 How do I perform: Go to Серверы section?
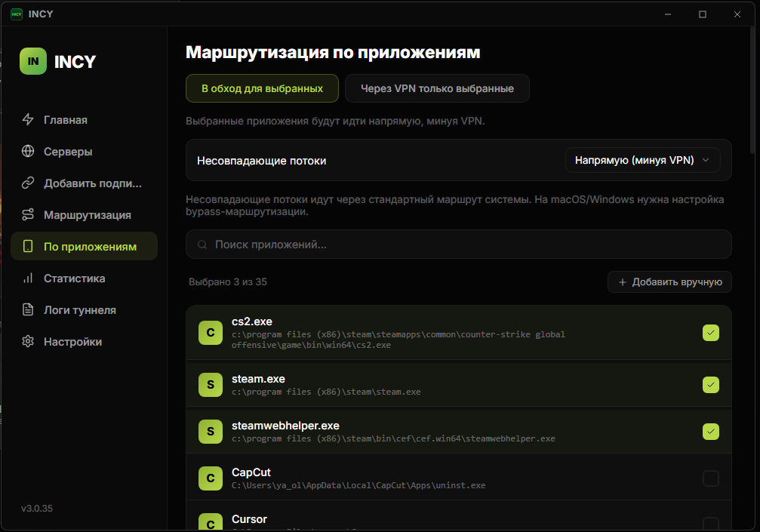tap(85, 152)
